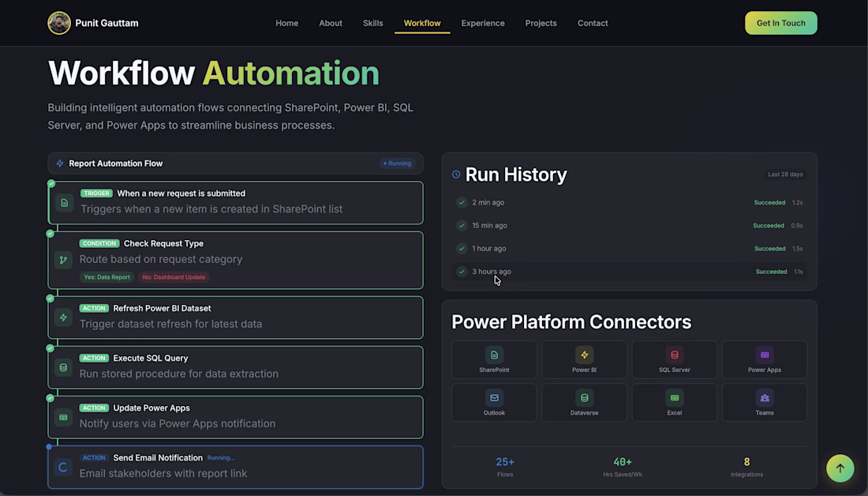Screen dimensions: 868x496
Task: Click the Punit Gauttam profile avatar
Action: 59,23
